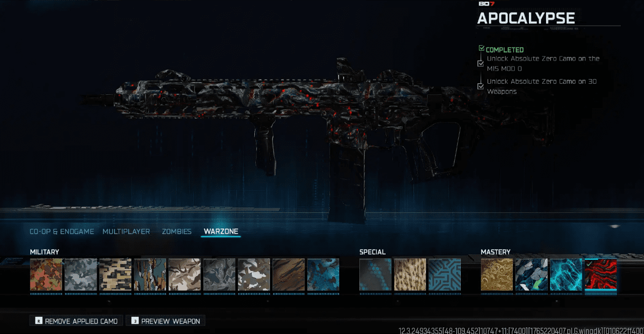The image size is (644, 334).
Task: Select the blue coral camo at Military row's end
Action: point(323,275)
